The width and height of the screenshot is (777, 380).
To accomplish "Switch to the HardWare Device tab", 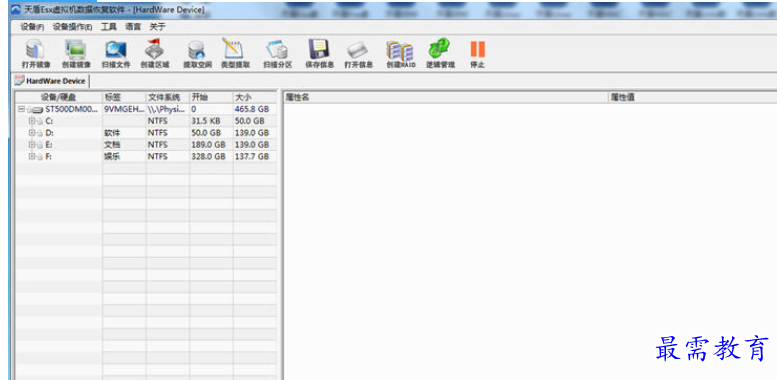I will (x=51, y=81).
